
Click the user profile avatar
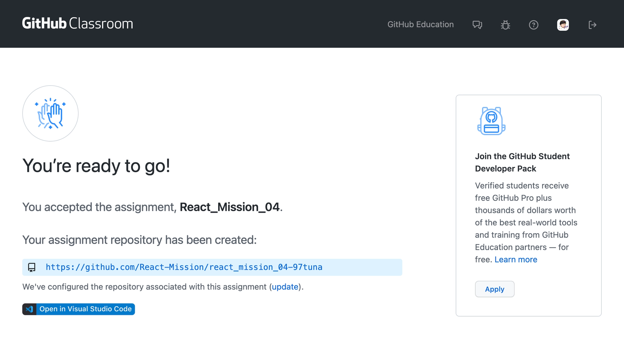point(563,25)
